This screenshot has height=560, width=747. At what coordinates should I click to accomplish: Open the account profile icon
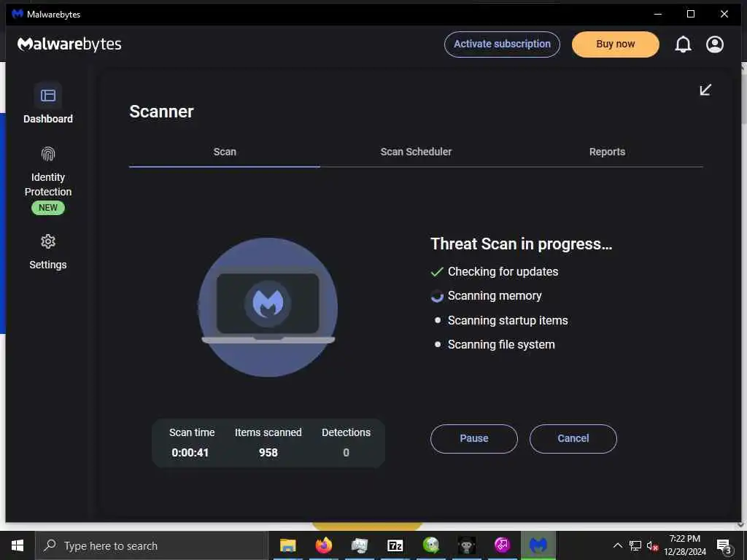click(x=715, y=44)
